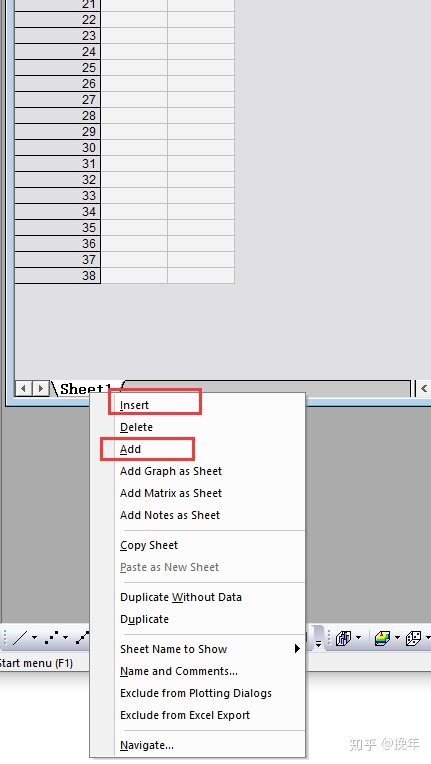Choose Copy Sheet
Viewport: 431px width, 764px height.
[209, 545]
